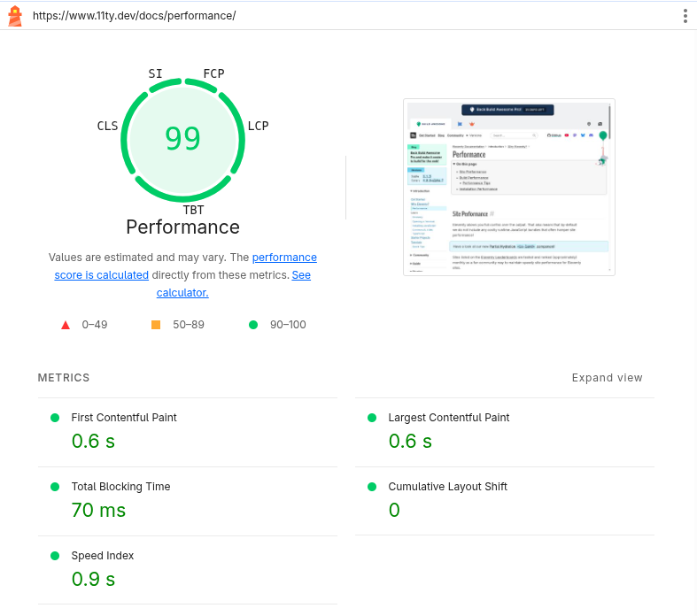The image size is (697, 616).
Task: Click the report URL 11ty.dev/docs/performance
Action: click(135, 16)
